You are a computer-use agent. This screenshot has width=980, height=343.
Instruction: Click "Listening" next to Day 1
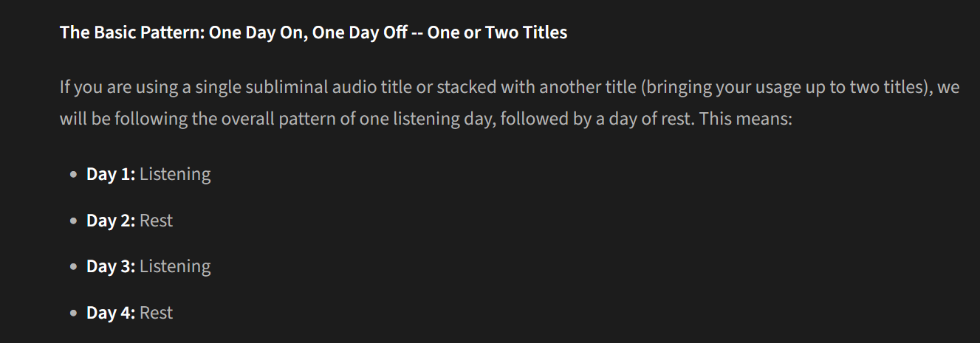(x=175, y=175)
